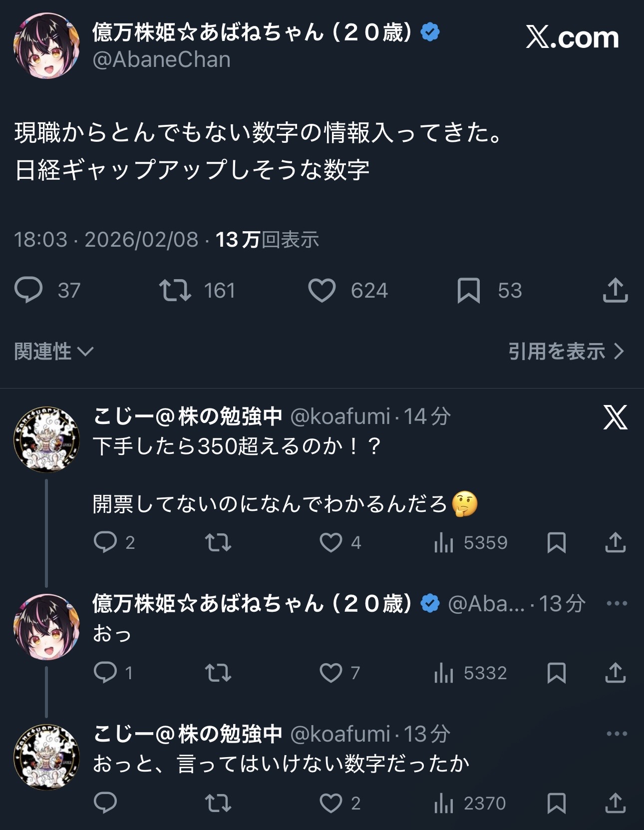Open the main post author's avatar
The image size is (644, 830).
tap(46, 46)
